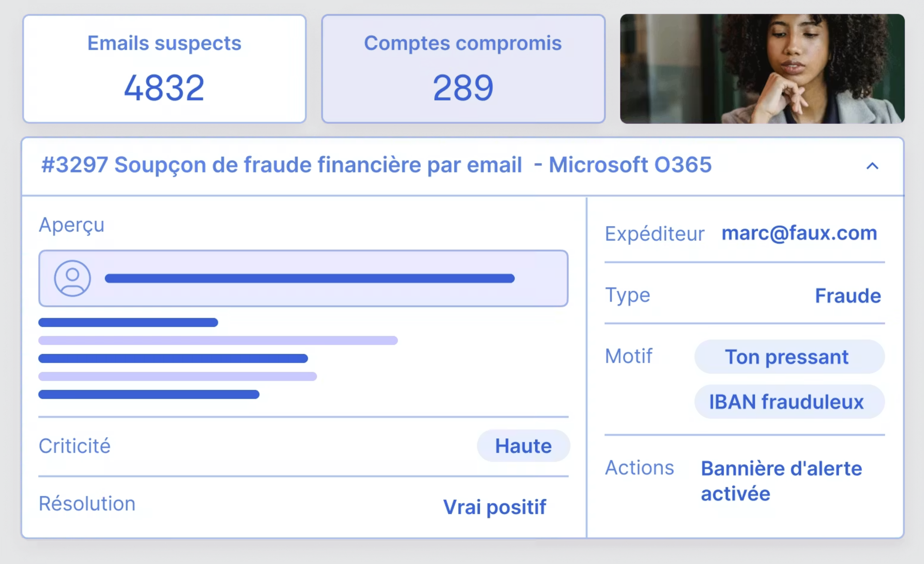Click the Vrai positif resolution value

495,507
